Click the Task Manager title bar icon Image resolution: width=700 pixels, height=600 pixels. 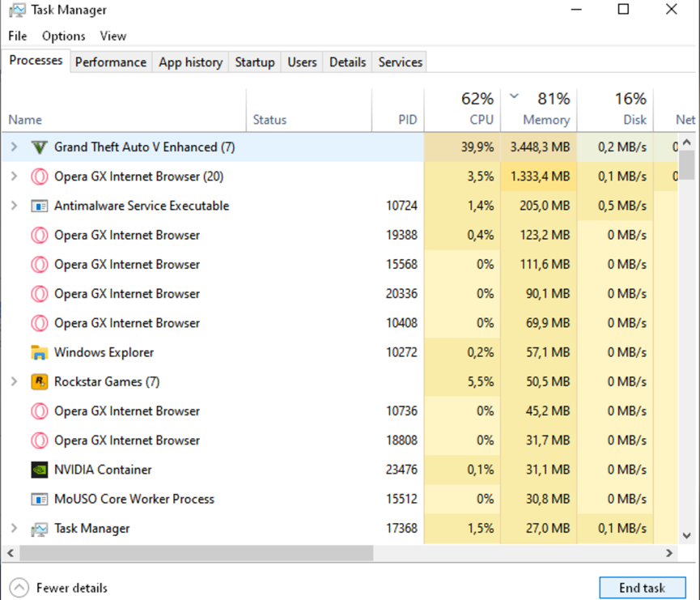[17, 11]
